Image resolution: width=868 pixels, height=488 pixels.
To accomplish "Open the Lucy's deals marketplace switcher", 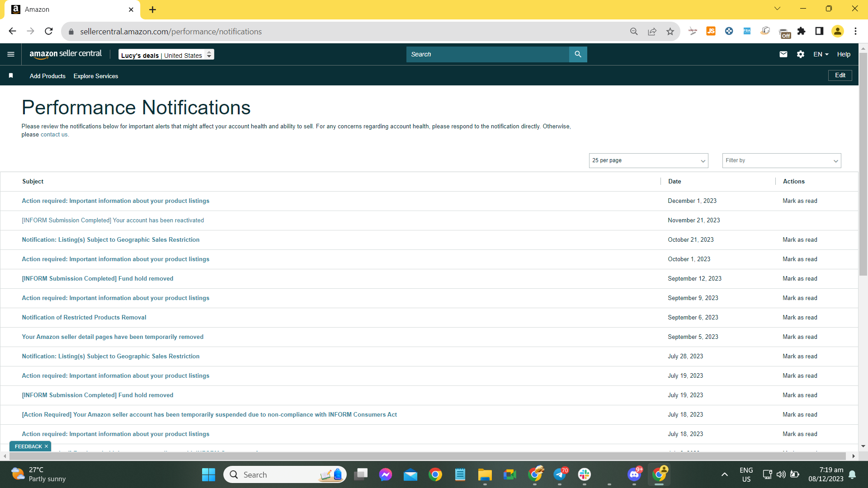I will 166,55.
